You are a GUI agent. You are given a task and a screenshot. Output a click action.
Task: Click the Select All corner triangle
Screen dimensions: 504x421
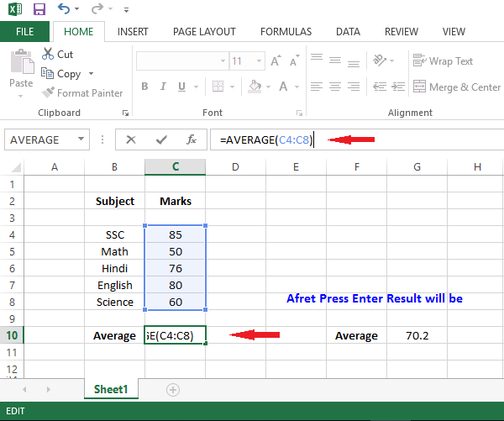pos(15,167)
